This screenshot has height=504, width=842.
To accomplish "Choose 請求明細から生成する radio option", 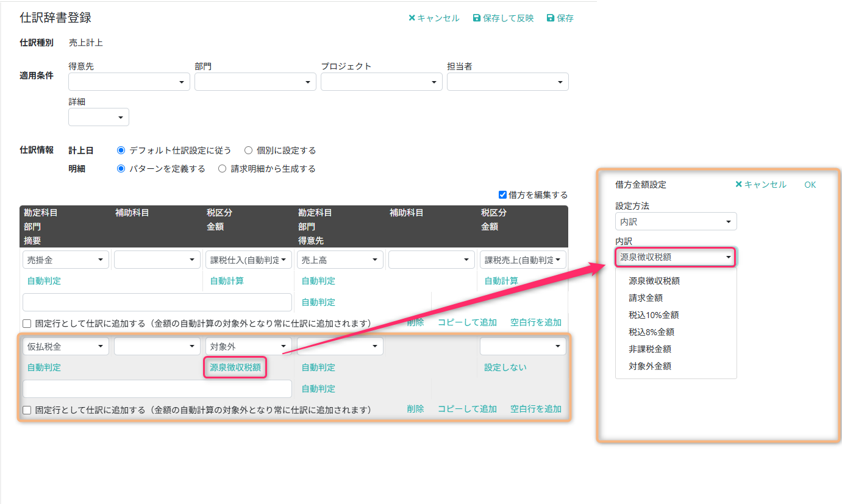I will (x=223, y=169).
